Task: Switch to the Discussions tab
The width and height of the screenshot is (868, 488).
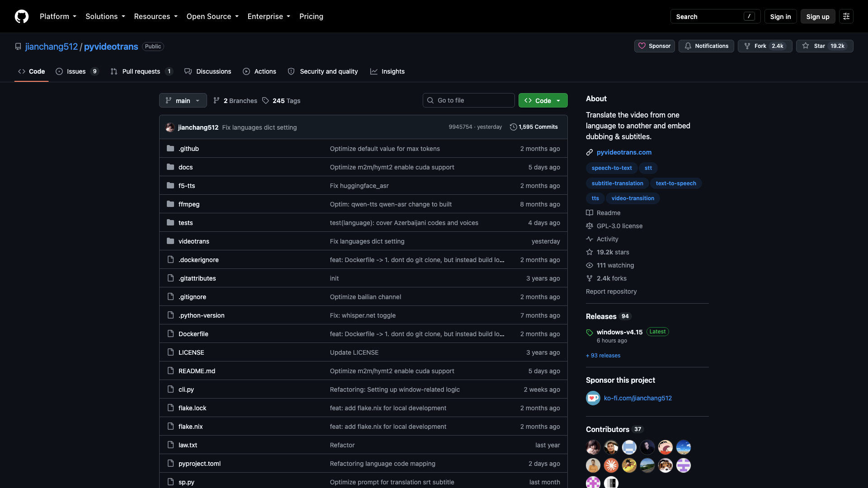Action: (x=208, y=71)
